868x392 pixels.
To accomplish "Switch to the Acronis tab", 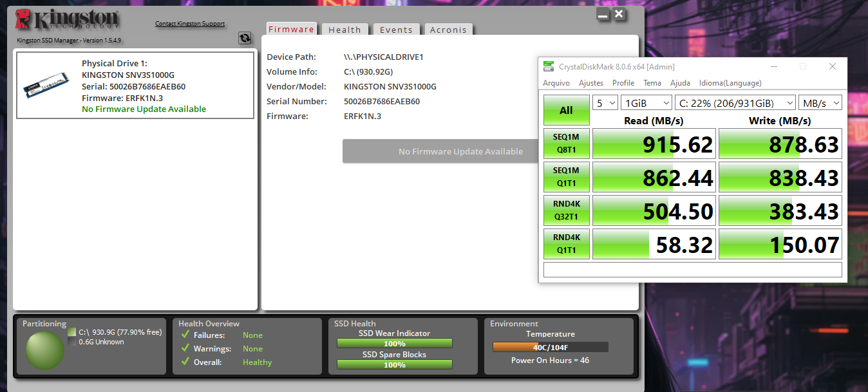I will click(x=448, y=30).
